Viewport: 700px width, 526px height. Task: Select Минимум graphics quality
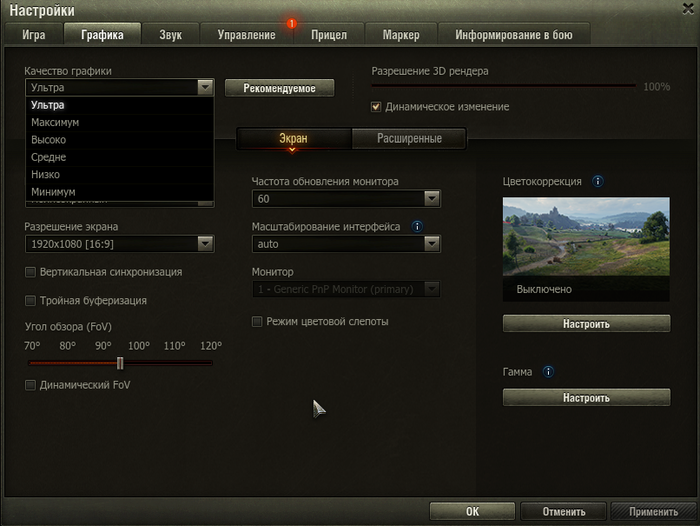[x=120, y=192]
